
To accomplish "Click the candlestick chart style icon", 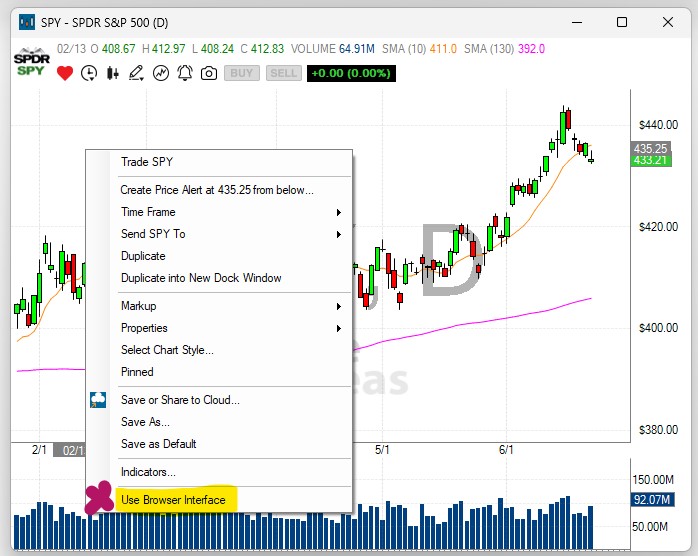I will (x=113, y=73).
